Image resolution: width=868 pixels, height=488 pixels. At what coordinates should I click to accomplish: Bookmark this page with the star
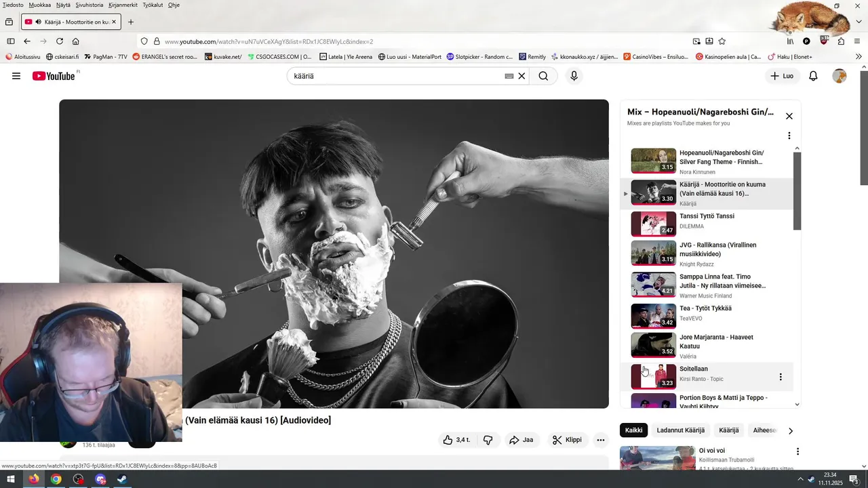point(722,41)
